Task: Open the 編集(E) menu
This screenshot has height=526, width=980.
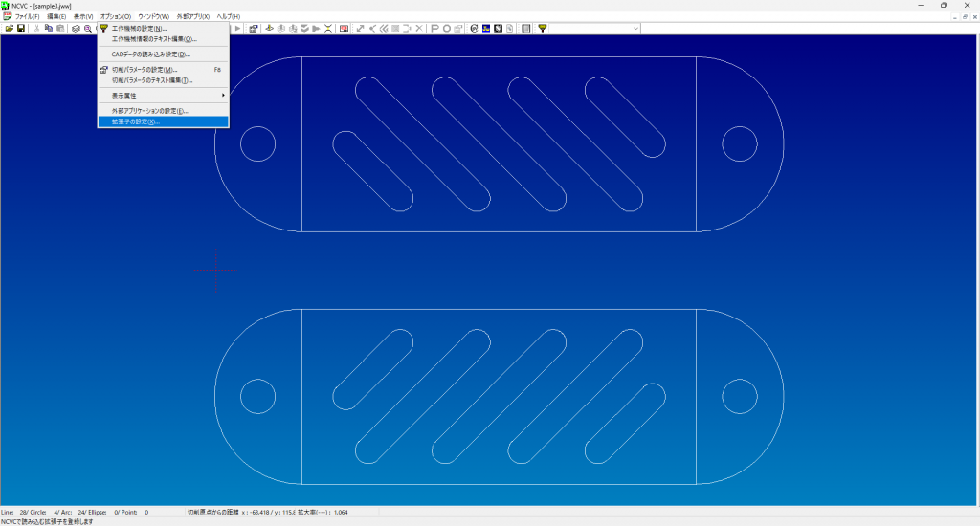Action: point(56,17)
